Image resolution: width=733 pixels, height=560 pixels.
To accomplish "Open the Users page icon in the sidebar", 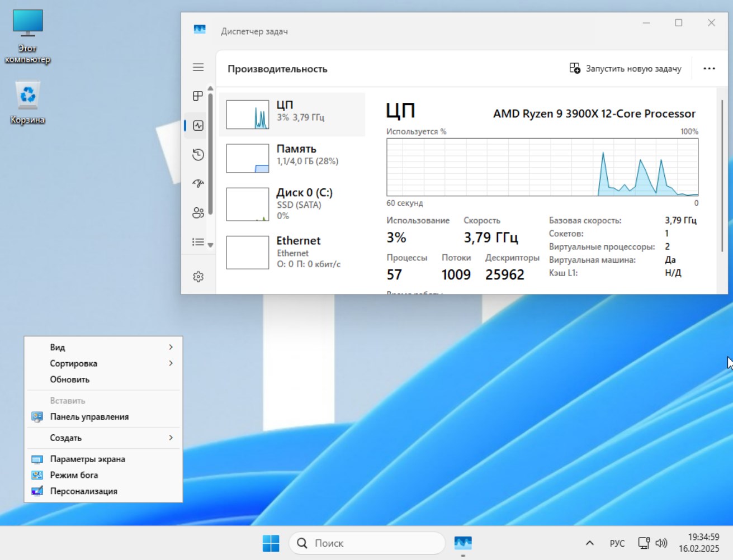I will 198,213.
